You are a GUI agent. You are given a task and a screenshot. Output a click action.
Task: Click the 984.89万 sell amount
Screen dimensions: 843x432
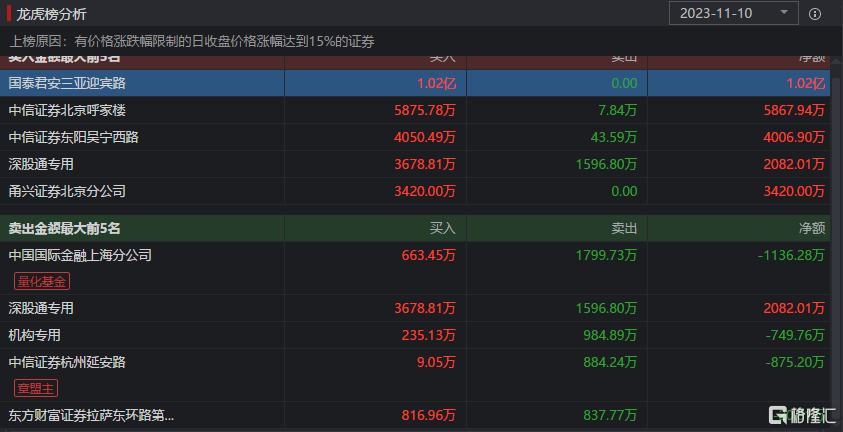point(610,335)
